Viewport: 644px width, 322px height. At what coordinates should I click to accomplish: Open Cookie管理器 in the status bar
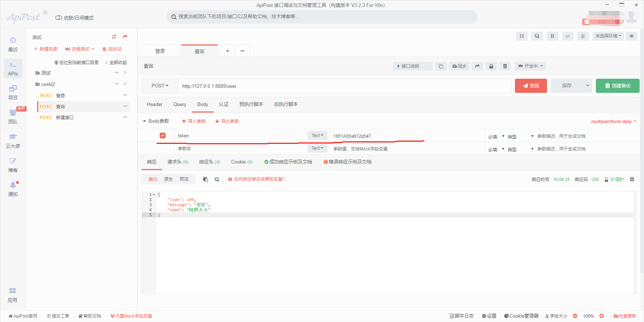[x=521, y=316]
